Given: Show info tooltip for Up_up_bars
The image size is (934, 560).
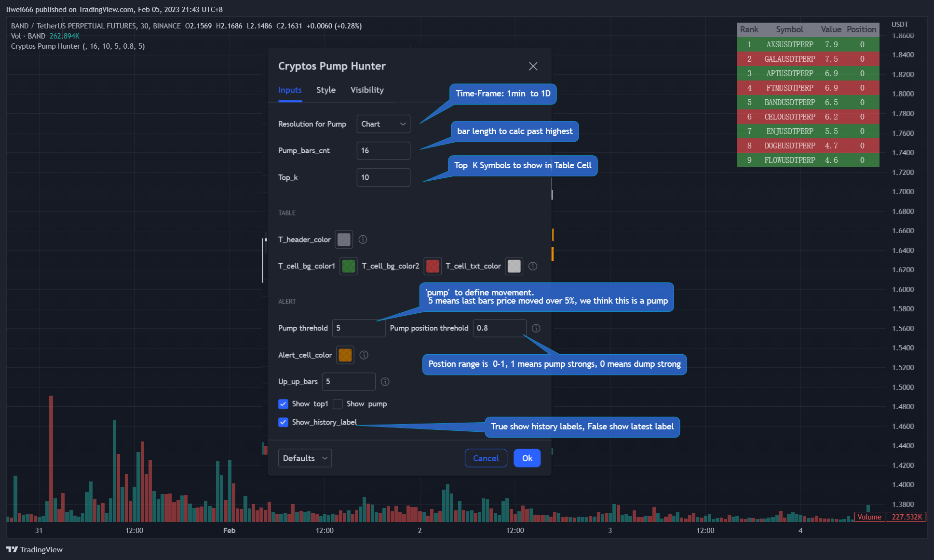Looking at the screenshot, I should (x=385, y=382).
